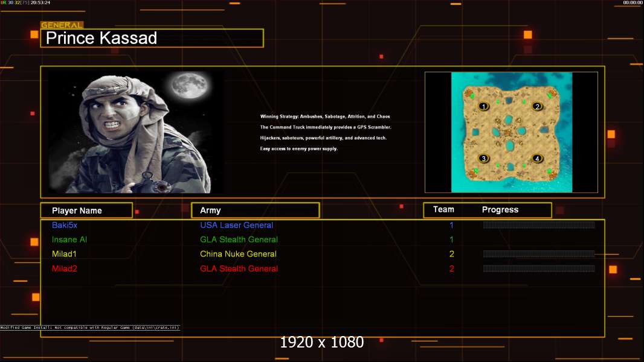Select start position 1 on the map
Screen dimensions: 644x362
coord(483,107)
